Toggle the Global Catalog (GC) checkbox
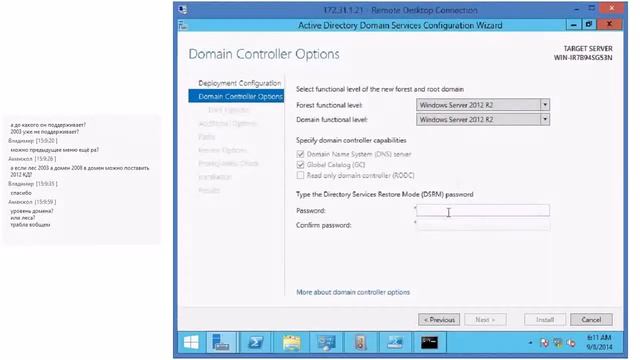This screenshot has width=640, height=360. pos(300,164)
